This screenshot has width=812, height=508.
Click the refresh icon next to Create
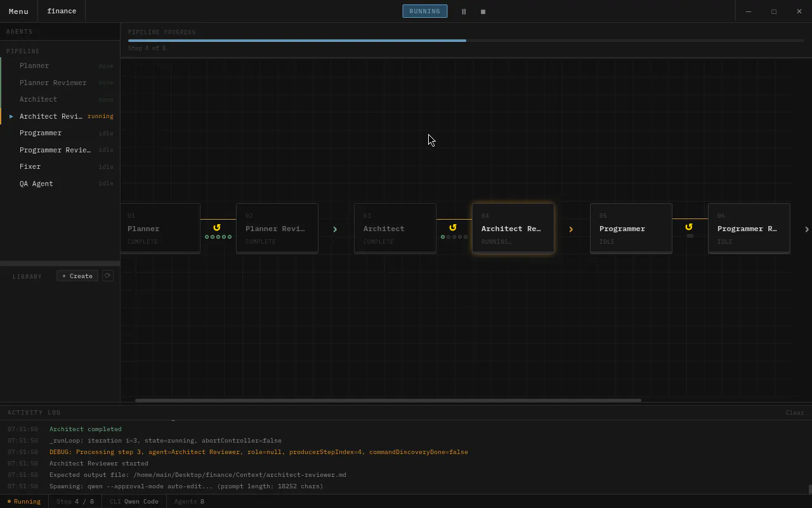tap(108, 276)
